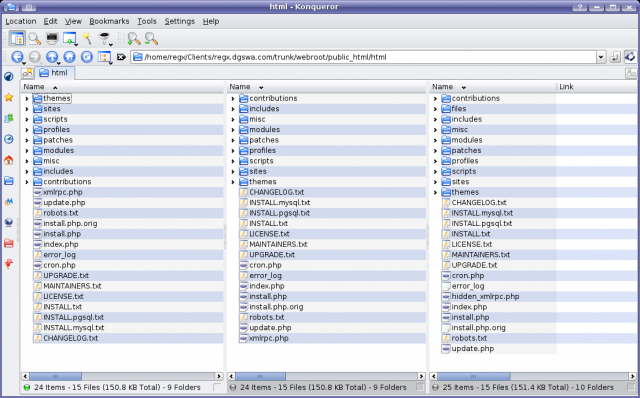Reload the folder view
The width and height of the screenshot is (640, 398).
tap(87, 57)
